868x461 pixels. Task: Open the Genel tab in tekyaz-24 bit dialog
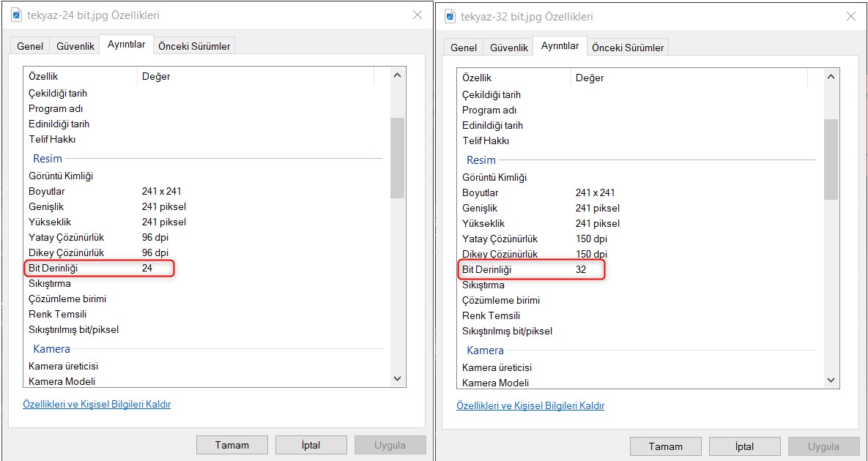click(x=31, y=46)
